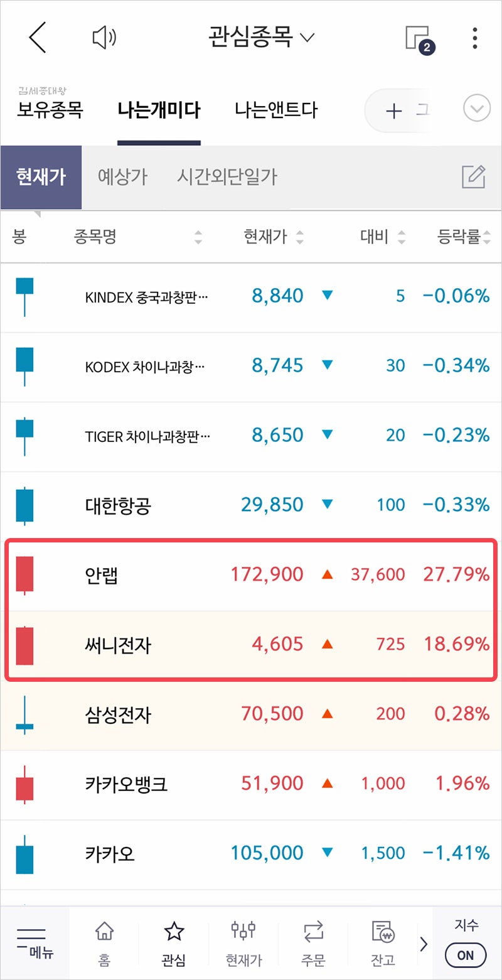The height and width of the screenshot is (980, 502).
Task: Open the dual-screen icon with badge 2
Action: tap(419, 37)
